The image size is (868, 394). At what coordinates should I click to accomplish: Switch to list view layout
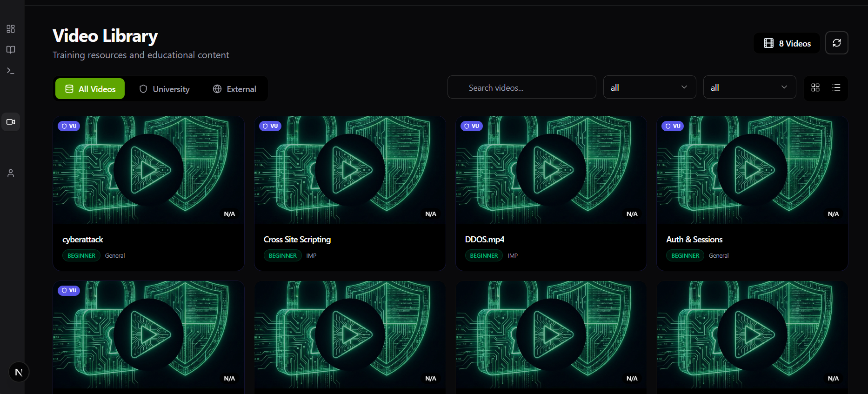point(836,87)
